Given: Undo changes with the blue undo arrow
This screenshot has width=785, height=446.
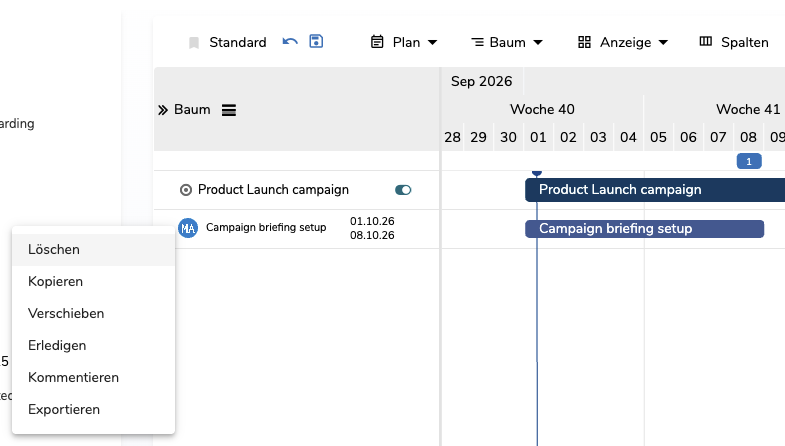Looking at the screenshot, I should 290,42.
